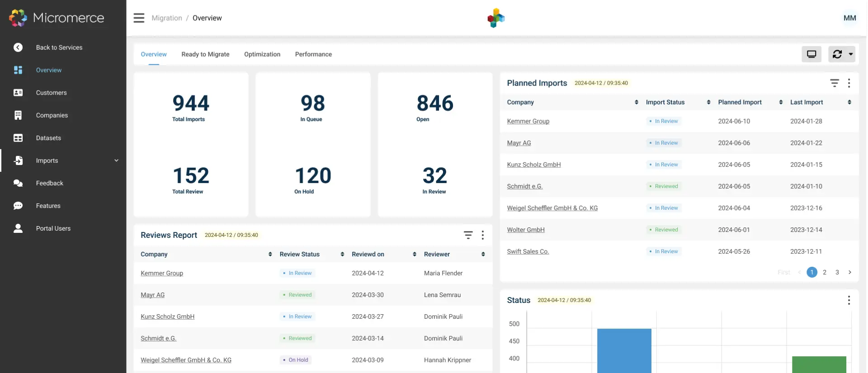Open the Status chart three-dot menu
Image resolution: width=868 pixels, height=373 pixels.
849,300
